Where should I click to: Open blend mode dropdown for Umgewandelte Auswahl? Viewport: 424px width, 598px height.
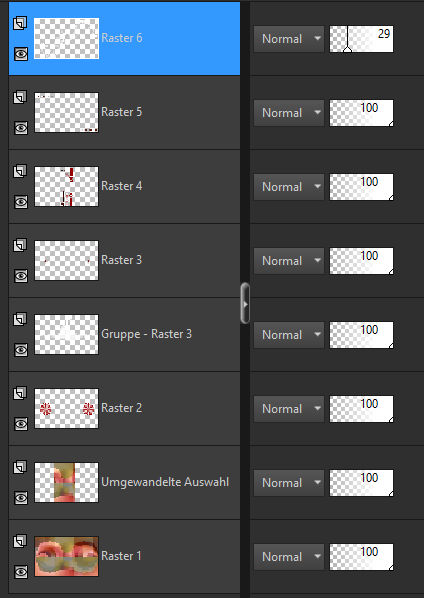289,483
